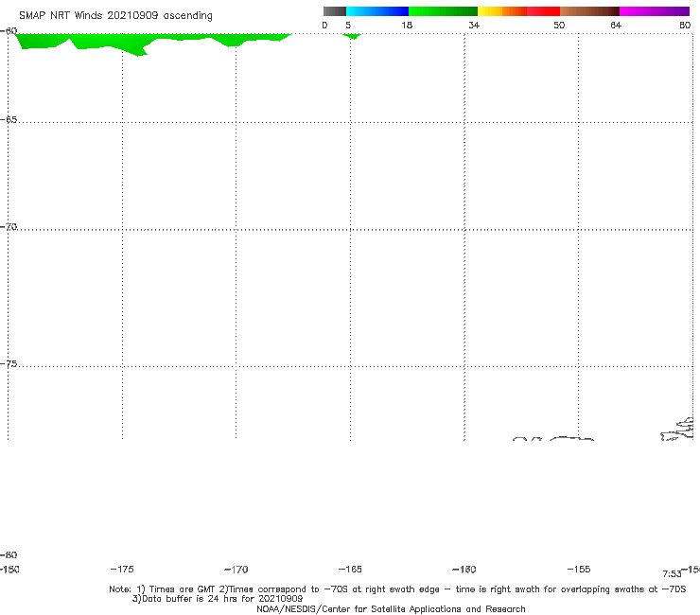Click the latitude axis label '-70'
700x615 pixels.
tap(9, 227)
